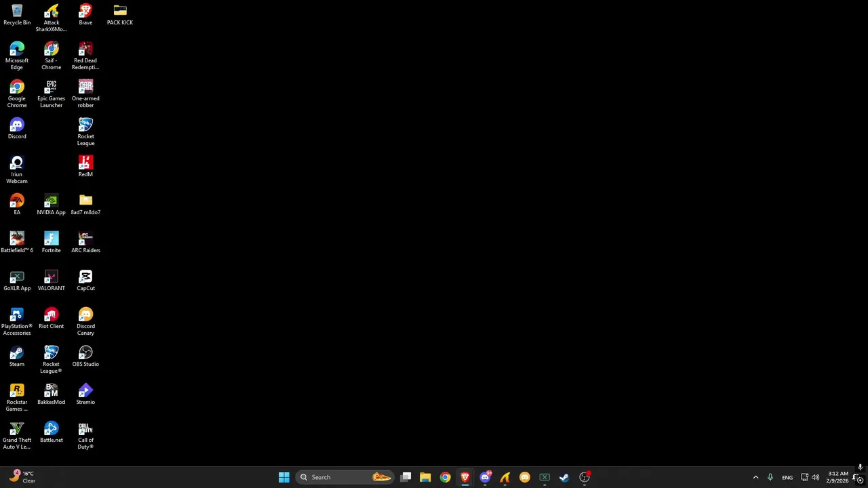Select the Discord desktop shortcut
The image size is (868, 488).
click(17, 128)
